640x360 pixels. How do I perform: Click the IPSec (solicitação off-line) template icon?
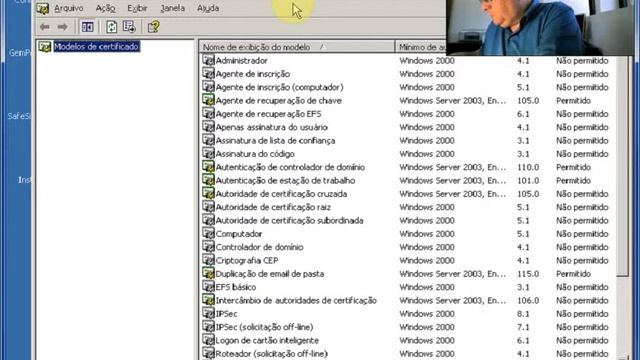pos(208,327)
